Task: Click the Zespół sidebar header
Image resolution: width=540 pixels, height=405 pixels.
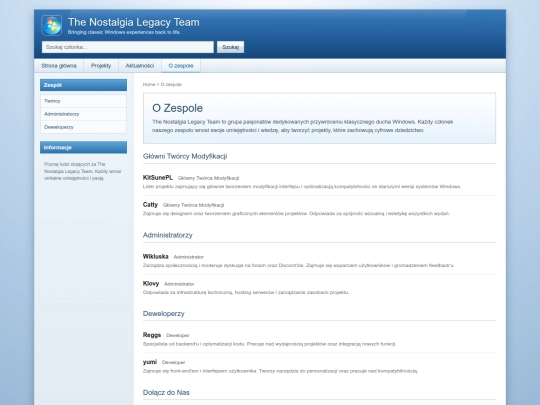Action: coord(83,85)
